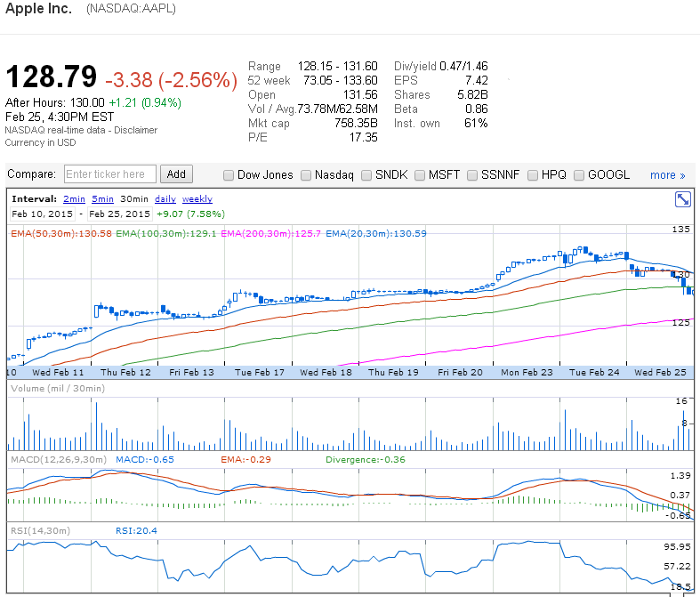Screen dimensions: 700x597
Task: Click the current price 128.79
Action: click(52, 77)
